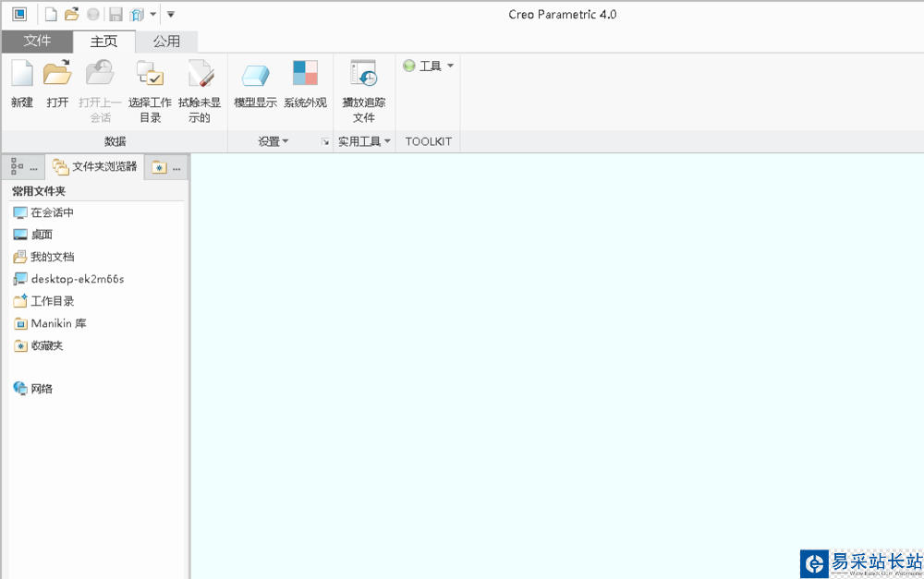The image size is (924, 579).
Task: Switch to the 主页 ribbon tab
Action: [103, 42]
